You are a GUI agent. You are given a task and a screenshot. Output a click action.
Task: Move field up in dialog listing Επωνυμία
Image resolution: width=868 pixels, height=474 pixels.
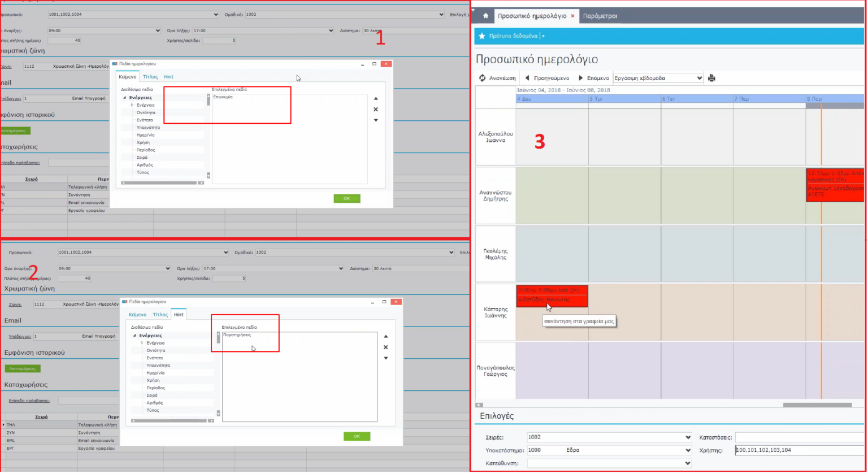pos(376,99)
